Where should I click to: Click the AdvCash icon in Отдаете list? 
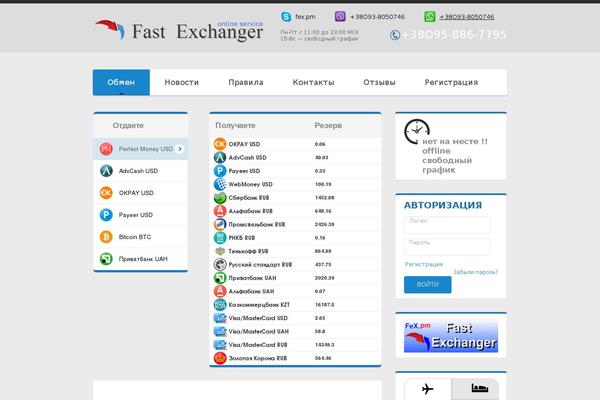(x=106, y=171)
